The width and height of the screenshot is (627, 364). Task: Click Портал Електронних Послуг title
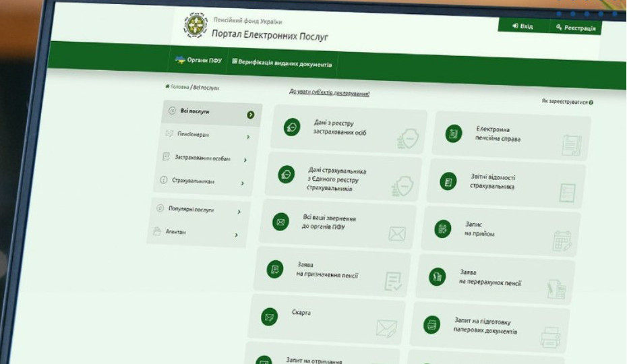point(270,35)
